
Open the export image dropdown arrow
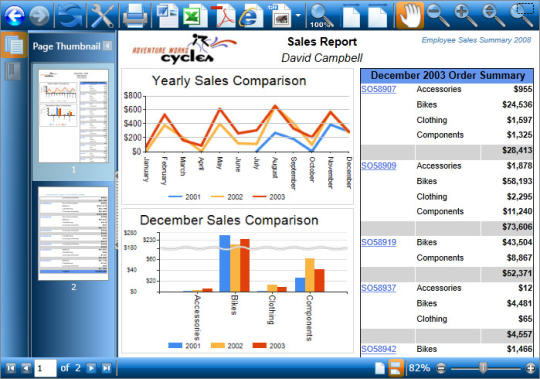pyautogui.click(x=298, y=15)
